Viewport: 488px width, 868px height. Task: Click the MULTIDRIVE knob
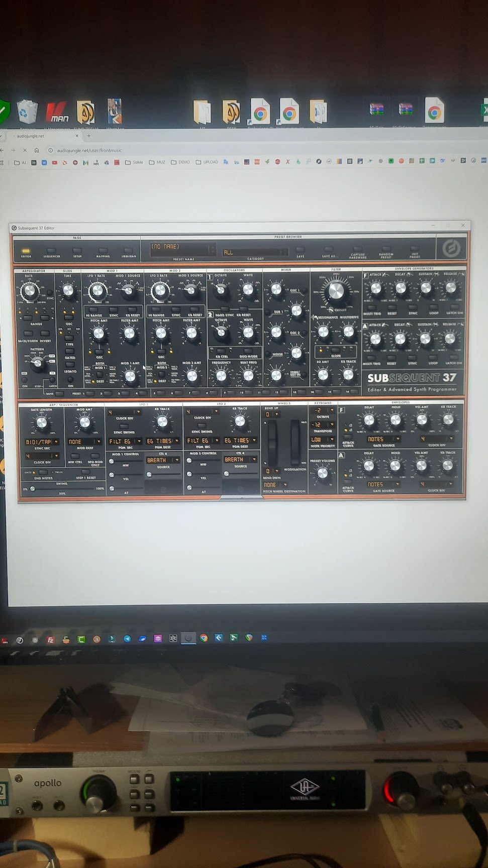pyautogui.click(x=348, y=332)
